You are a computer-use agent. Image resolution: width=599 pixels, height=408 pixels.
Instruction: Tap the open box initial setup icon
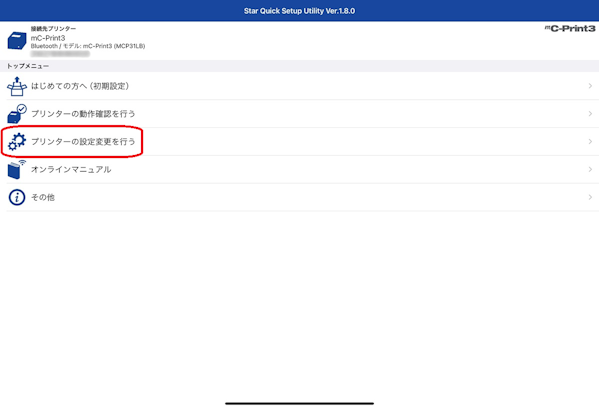pyautogui.click(x=17, y=86)
